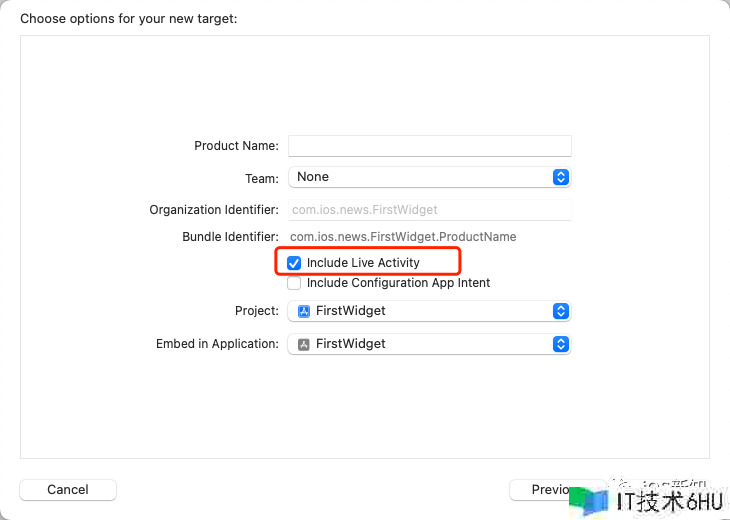Click the Include Live Activity label text
The height and width of the screenshot is (520, 730).
[363, 263]
